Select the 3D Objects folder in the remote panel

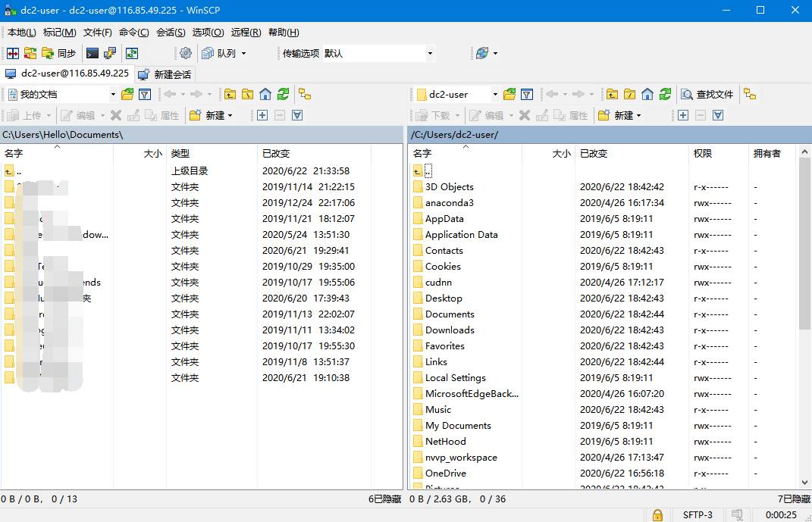[449, 187]
